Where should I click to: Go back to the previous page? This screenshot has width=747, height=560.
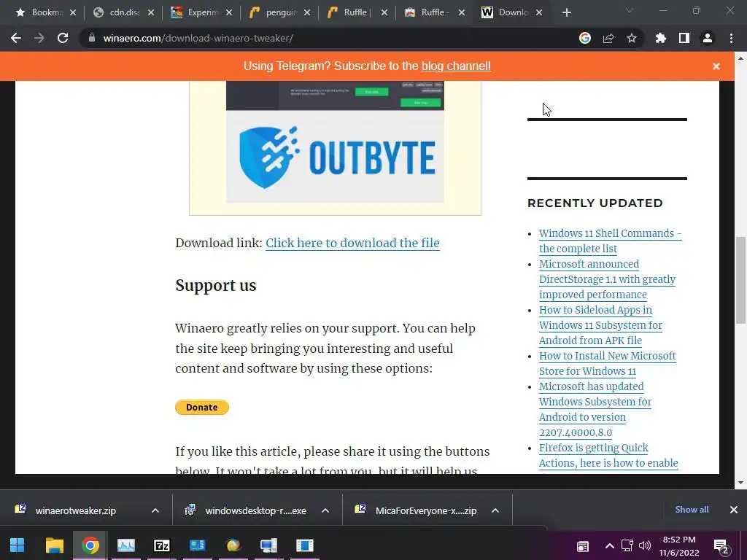[x=16, y=38]
